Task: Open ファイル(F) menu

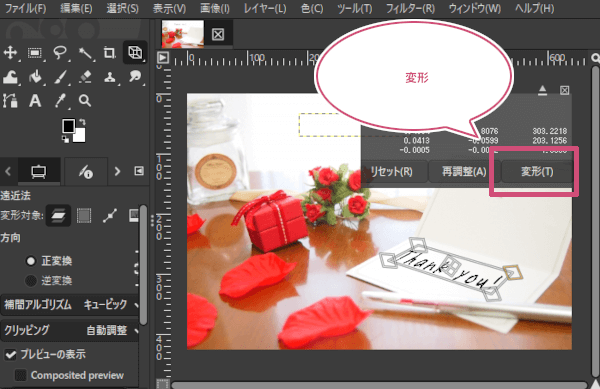Action: click(x=25, y=8)
